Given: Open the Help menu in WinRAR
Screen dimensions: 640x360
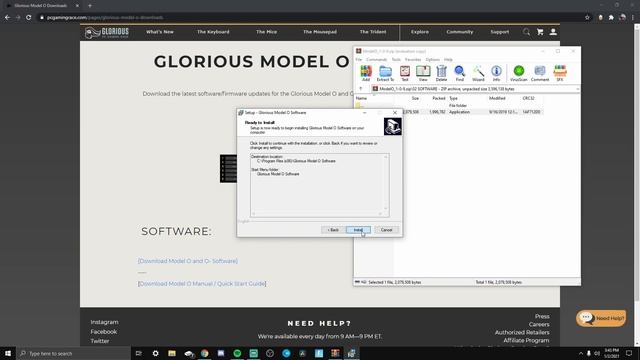Looking at the screenshot, I should coord(448,60).
